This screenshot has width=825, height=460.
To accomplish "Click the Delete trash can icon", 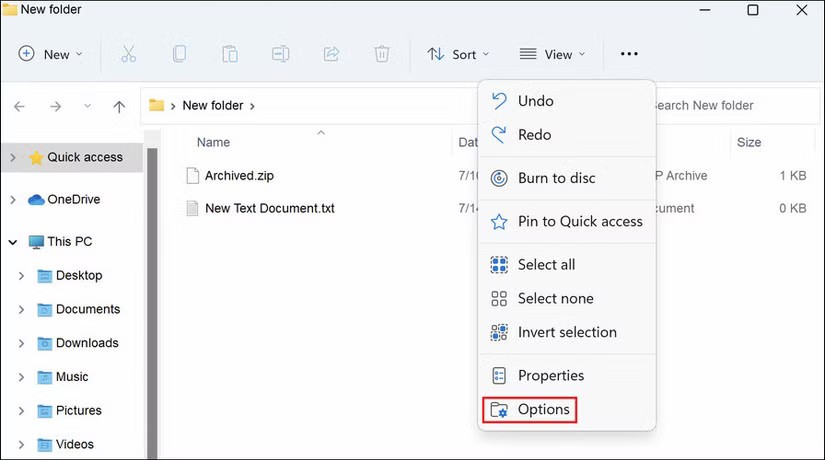I will (x=382, y=54).
